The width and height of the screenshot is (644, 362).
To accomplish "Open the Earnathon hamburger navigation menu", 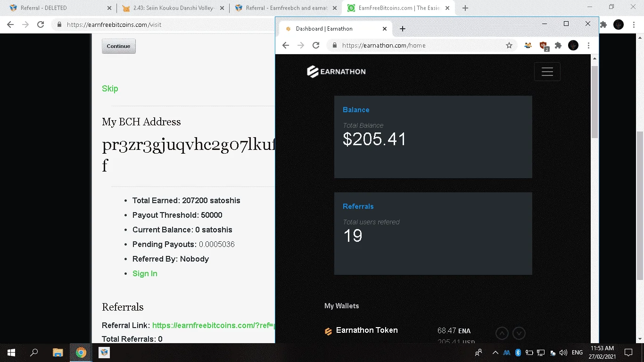I will pyautogui.click(x=547, y=72).
